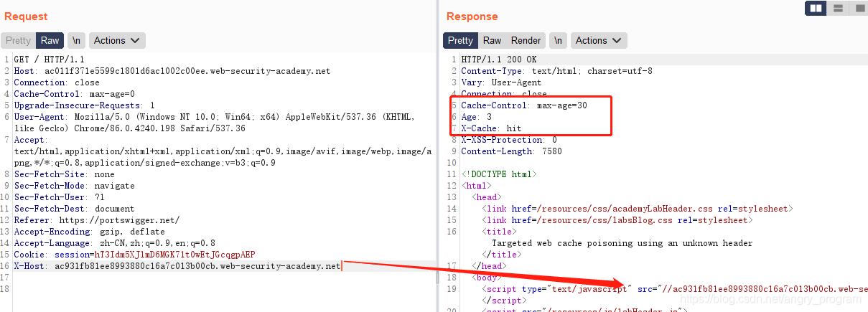The image size is (868, 312).
Task: Click the Request panel heading
Action: pos(26,16)
